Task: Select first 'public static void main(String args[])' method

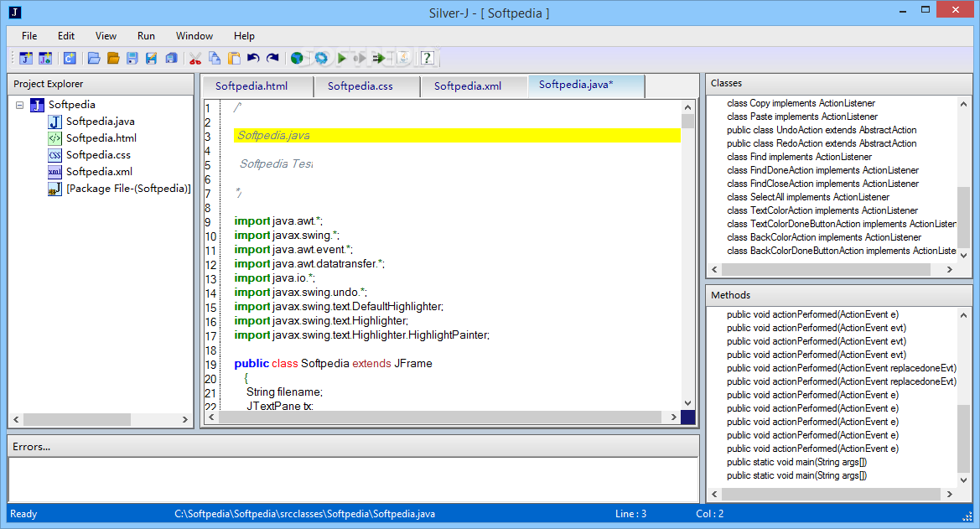Action: click(797, 462)
